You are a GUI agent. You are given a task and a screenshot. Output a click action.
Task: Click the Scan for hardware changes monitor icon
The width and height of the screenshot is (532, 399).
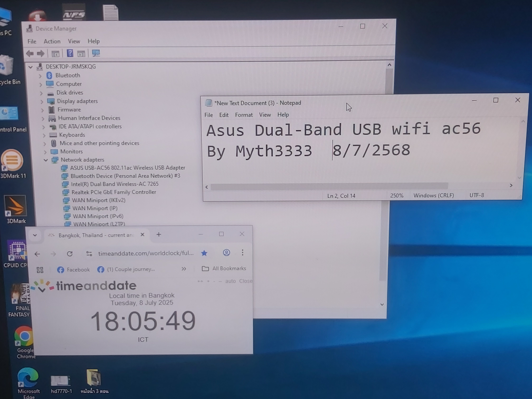pos(96,53)
